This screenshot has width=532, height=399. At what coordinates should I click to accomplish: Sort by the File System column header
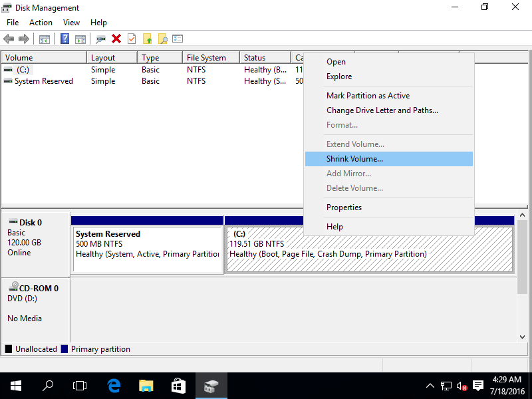pos(211,58)
